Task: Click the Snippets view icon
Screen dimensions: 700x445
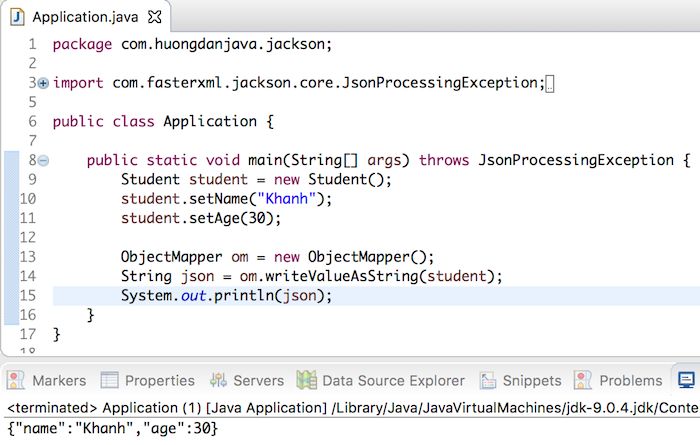Action: [488, 380]
